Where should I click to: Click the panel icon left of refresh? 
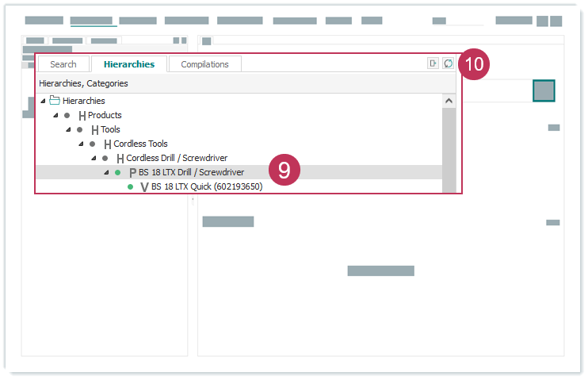click(x=433, y=63)
